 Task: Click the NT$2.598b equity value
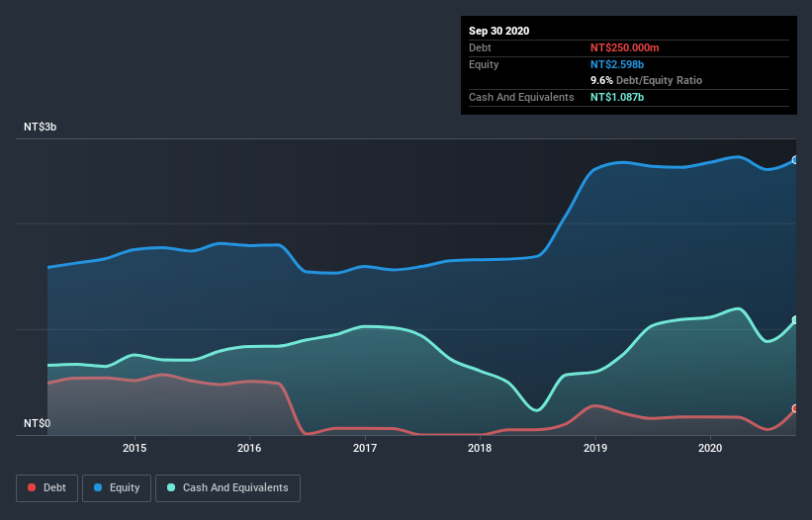617,64
